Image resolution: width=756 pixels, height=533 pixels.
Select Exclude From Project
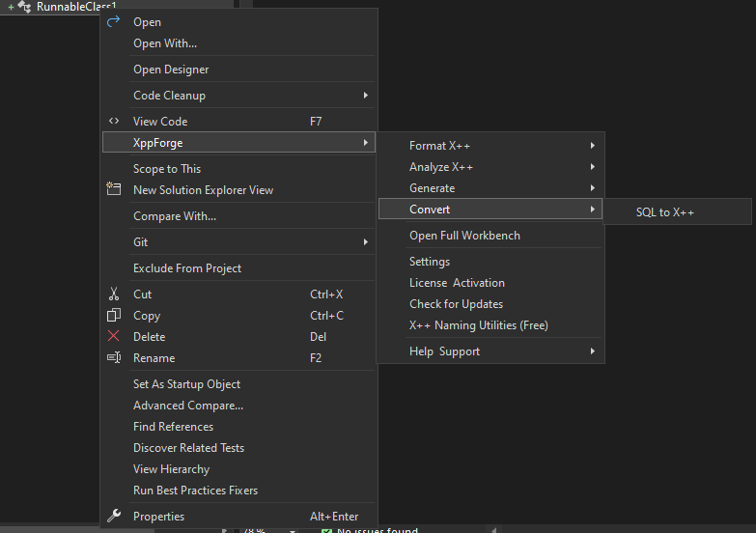[238, 268]
